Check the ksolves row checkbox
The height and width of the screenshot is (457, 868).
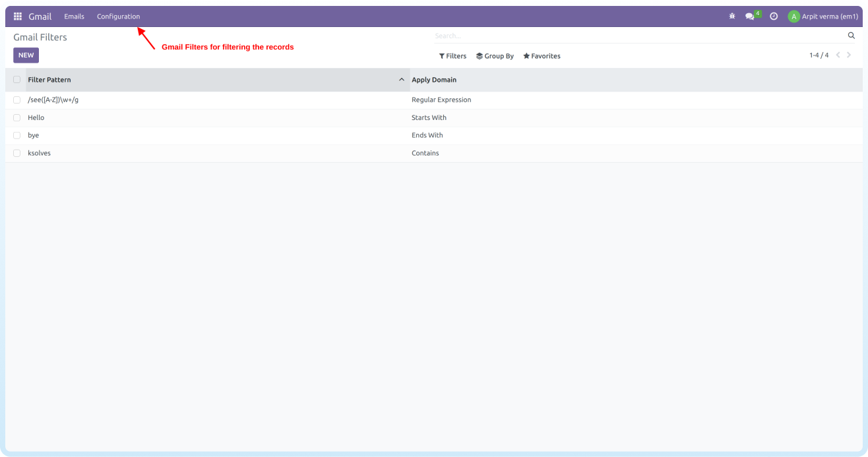click(x=17, y=153)
